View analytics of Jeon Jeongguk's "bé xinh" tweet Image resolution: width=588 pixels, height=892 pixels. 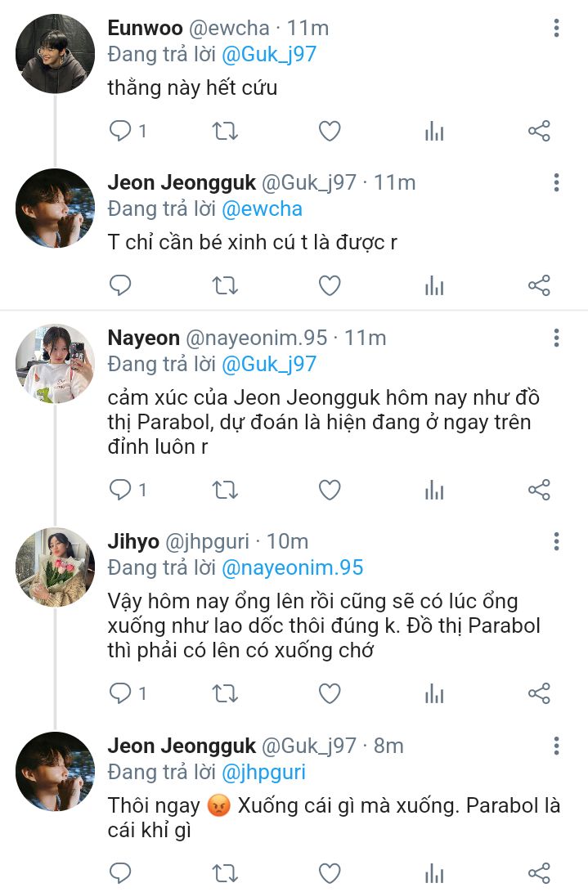(434, 285)
